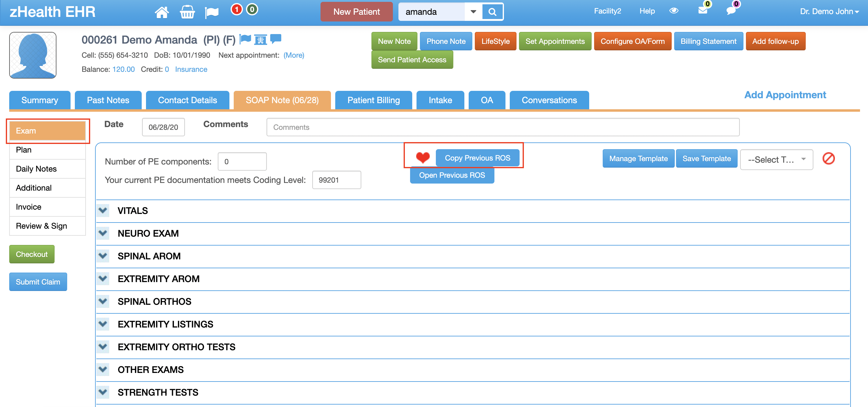The image size is (868, 407).
Task: Open the mail envelope icon
Action: point(703,10)
